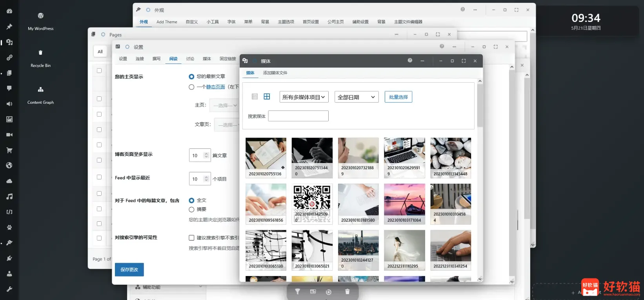Open 撰写 settings tab
The height and width of the screenshot is (300, 644).
[156, 59]
